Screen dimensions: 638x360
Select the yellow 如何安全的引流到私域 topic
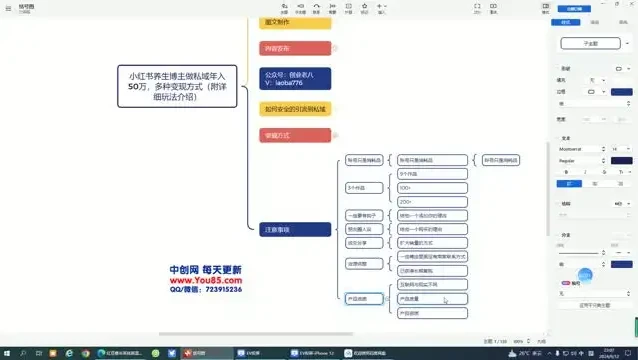295,109
